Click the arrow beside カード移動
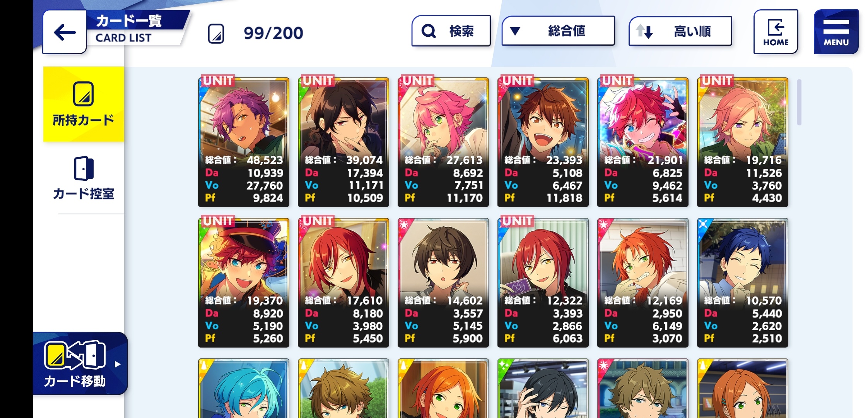 pos(118,364)
